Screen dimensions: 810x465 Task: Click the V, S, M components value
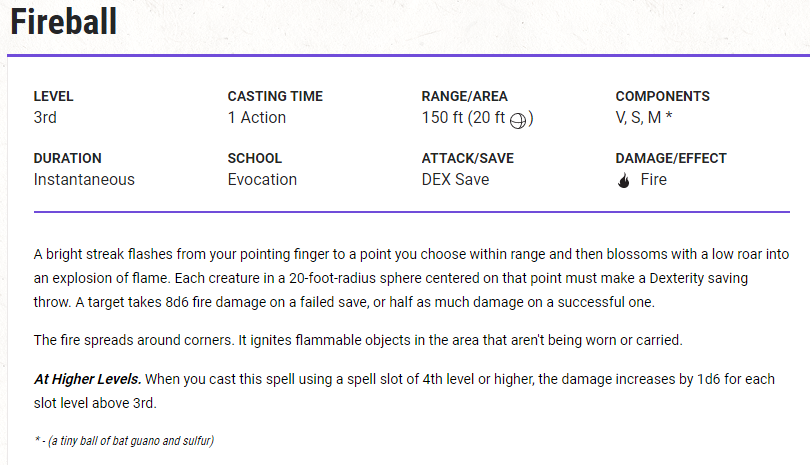pyautogui.click(x=644, y=118)
